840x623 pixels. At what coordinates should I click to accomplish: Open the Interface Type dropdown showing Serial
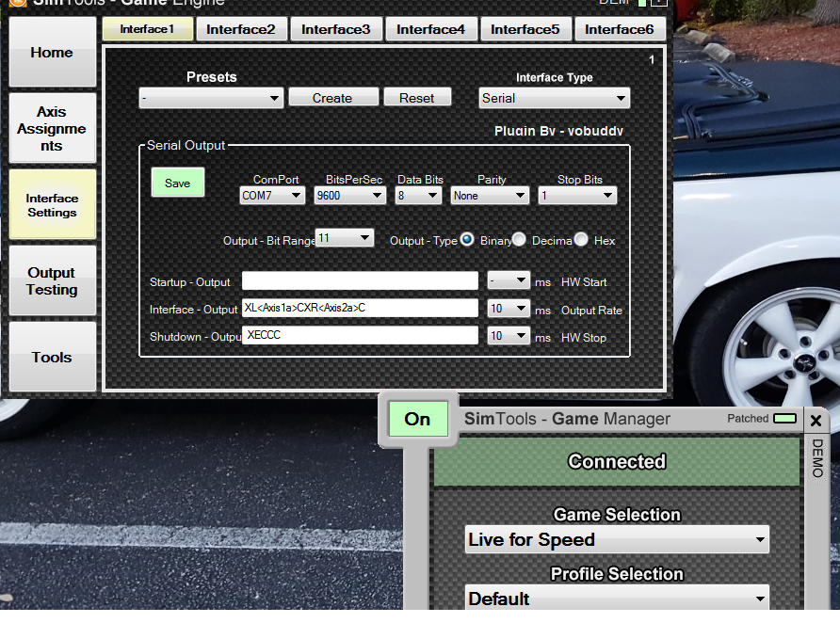554,99
